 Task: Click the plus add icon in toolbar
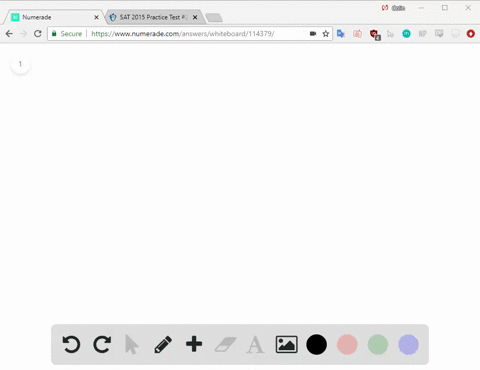[x=194, y=344]
